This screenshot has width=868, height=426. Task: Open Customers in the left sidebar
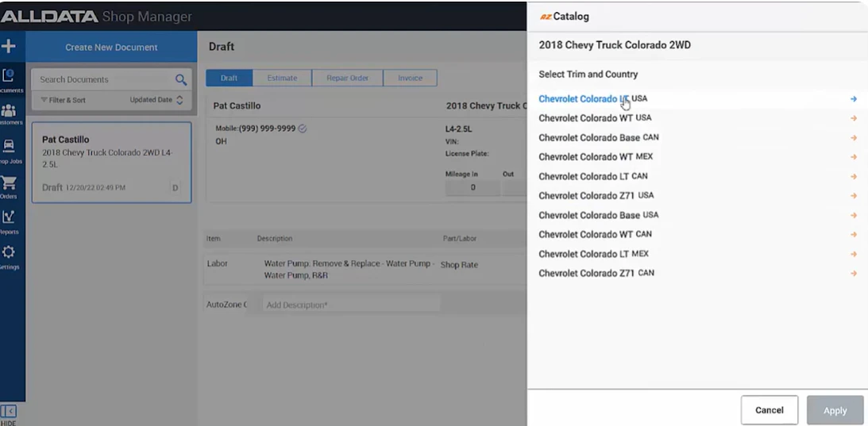10,114
